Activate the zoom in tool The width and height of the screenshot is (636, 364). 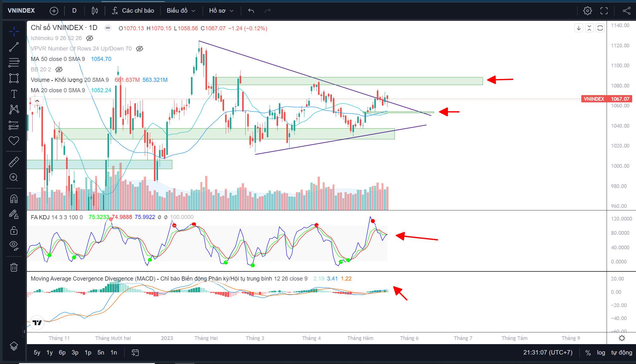coord(14,177)
